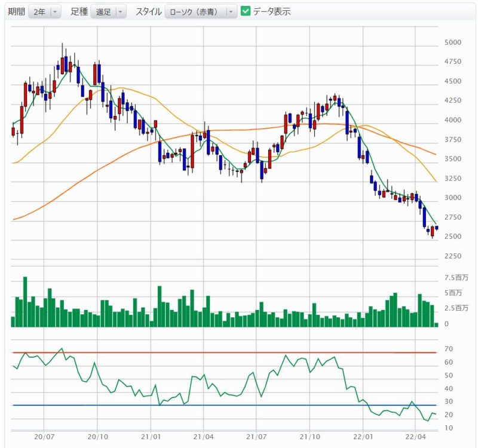Click the 21/01 date axis label
The height and width of the screenshot is (448, 478).
pyautogui.click(x=151, y=437)
